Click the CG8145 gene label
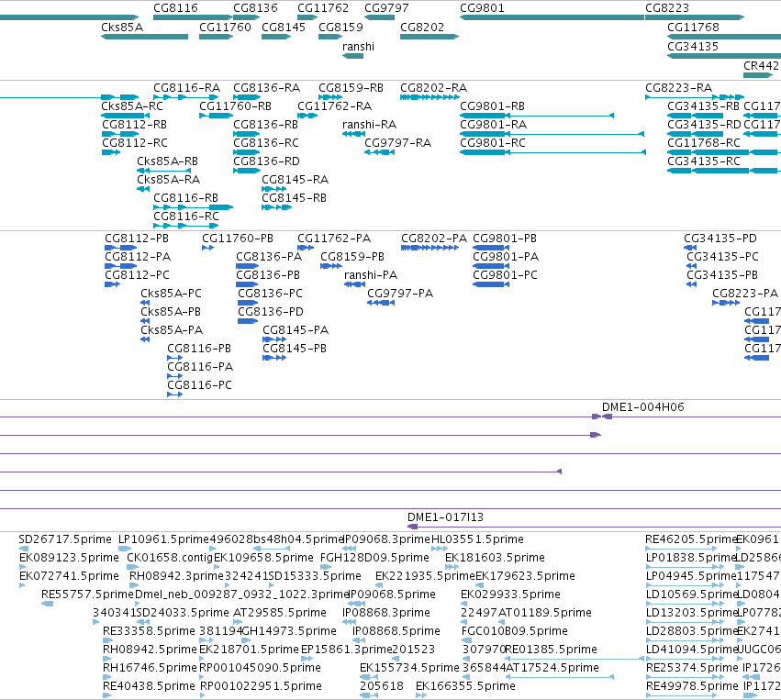The height and width of the screenshot is (700, 781). pos(284,28)
